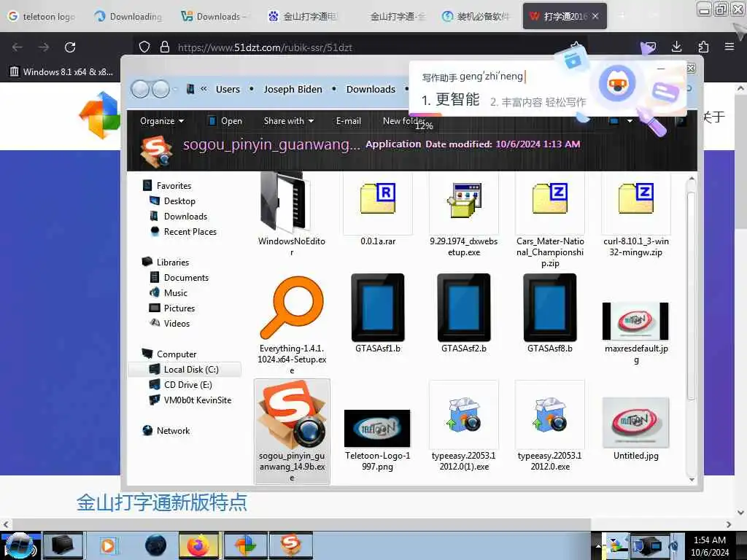This screenshot has height=560, width=747.
Task: Select Computer in the navigation pane
Action: 169,354
